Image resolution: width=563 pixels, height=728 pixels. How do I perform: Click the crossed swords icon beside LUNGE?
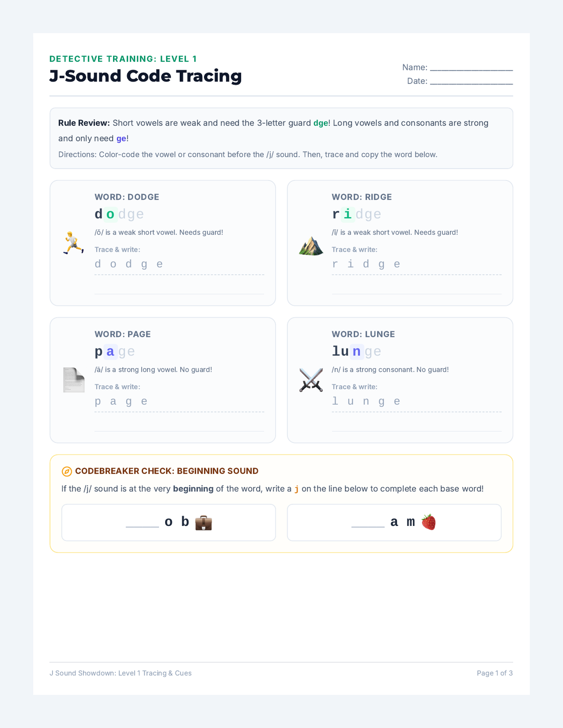(311, 380)
